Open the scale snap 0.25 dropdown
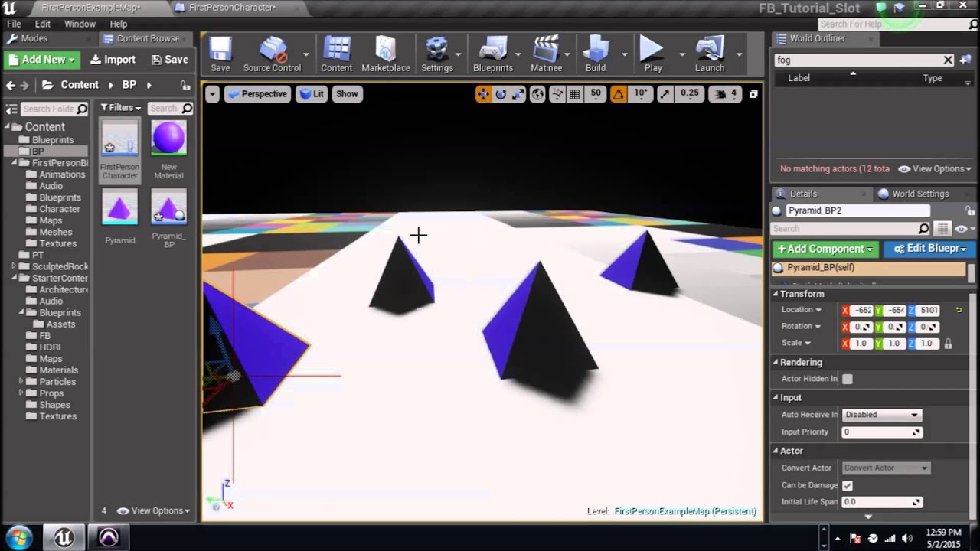 (690, 94)
